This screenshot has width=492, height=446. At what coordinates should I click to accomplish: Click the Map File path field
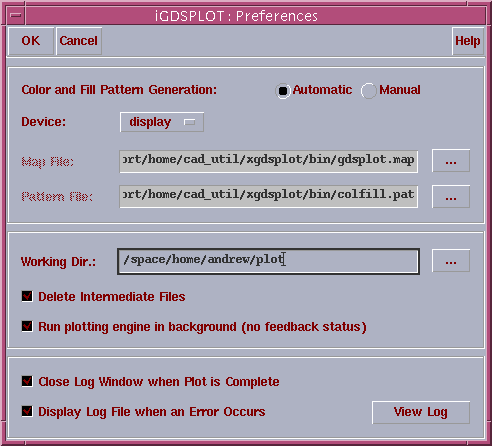pyautogui.click(x=269, y=161)
